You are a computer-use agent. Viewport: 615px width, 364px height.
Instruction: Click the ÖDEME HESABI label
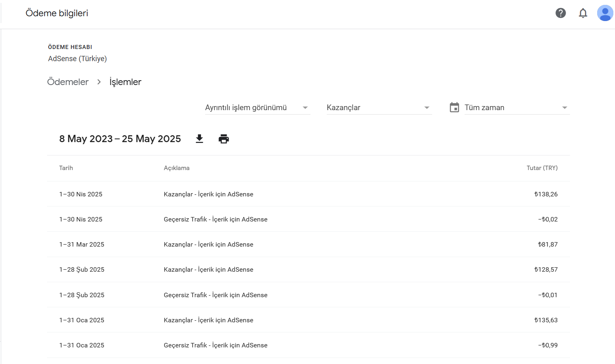(70, 47)
